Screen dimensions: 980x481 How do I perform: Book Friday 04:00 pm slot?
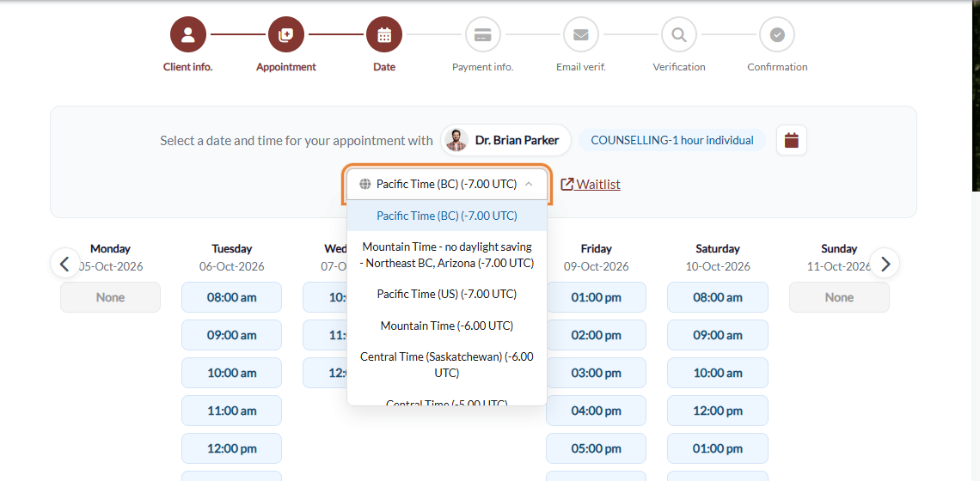point(597,411)
